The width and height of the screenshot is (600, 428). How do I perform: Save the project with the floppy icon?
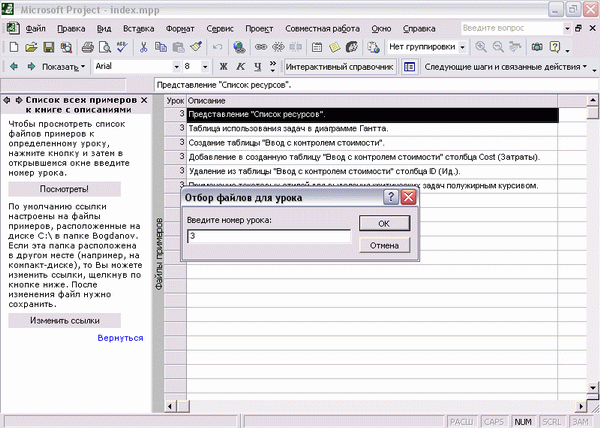[x=49, y=47]
